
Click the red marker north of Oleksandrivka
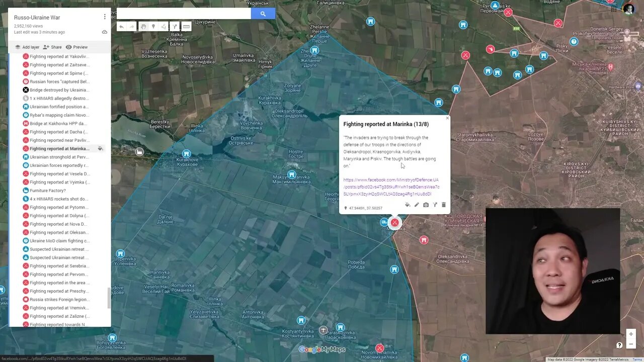point(424,240)
